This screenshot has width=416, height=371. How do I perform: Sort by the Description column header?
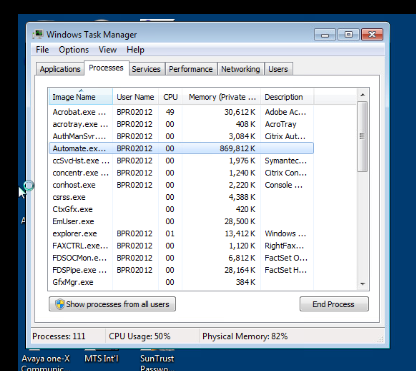(x=287, y=97)
